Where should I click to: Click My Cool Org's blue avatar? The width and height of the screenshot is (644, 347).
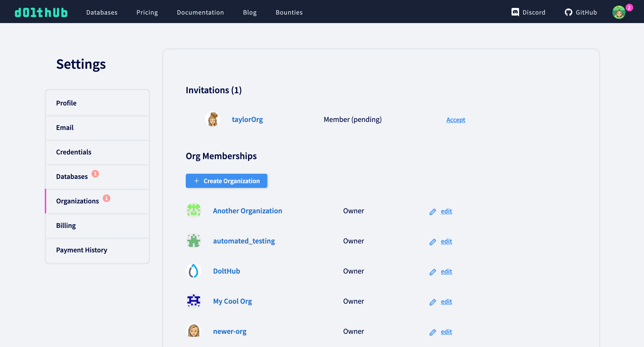[x=194, y=301]
